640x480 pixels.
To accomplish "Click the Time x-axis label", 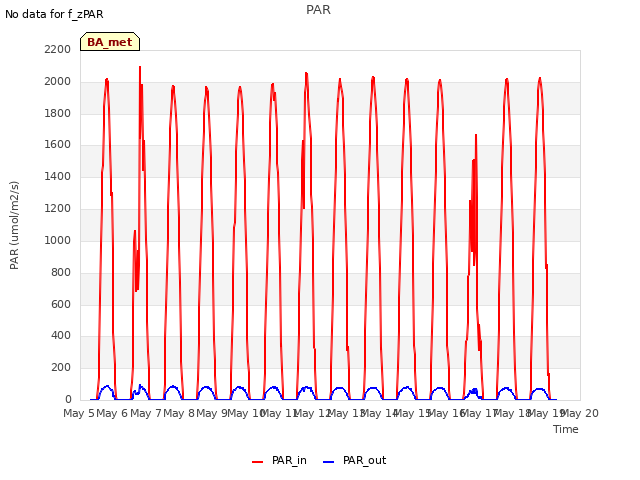I will pyautogui.click(x=566, y=429).
